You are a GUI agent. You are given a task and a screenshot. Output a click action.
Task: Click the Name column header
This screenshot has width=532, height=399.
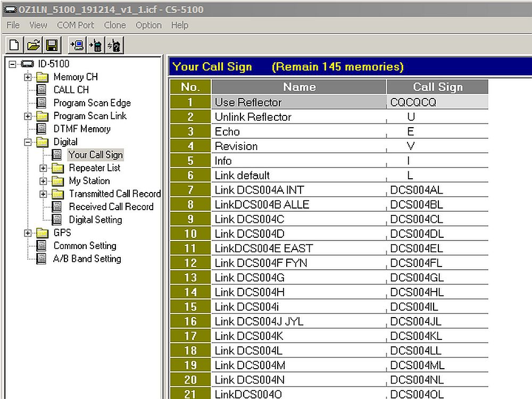coord(299,87)
